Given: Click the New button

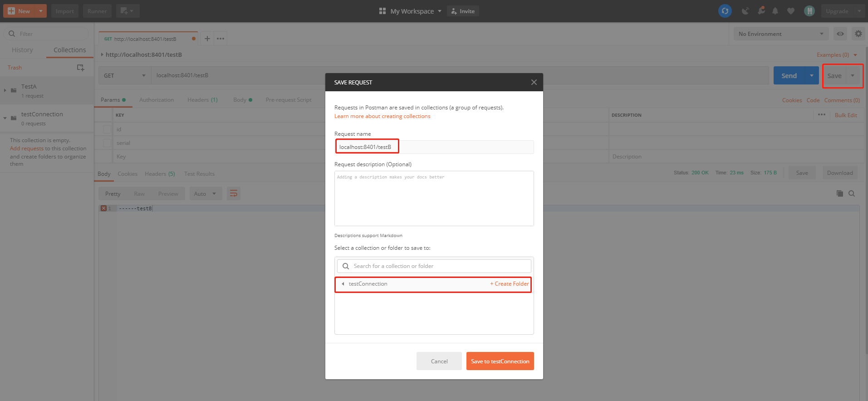Looking at the screenshot, I should click(19, 11).
